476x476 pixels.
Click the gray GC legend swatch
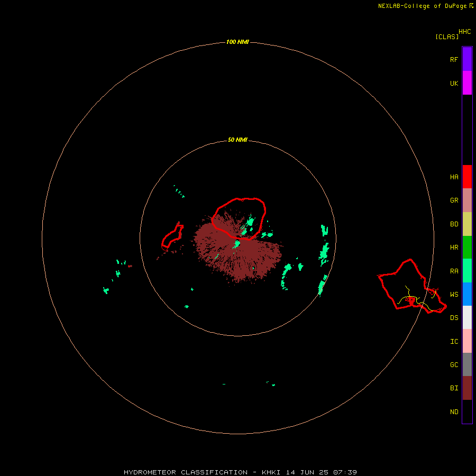point(467,364)
